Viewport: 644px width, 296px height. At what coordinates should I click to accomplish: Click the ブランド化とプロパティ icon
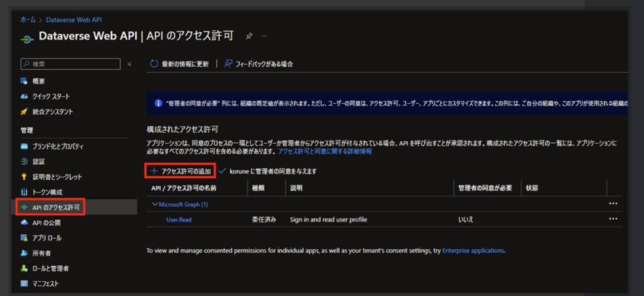(24, 146)
